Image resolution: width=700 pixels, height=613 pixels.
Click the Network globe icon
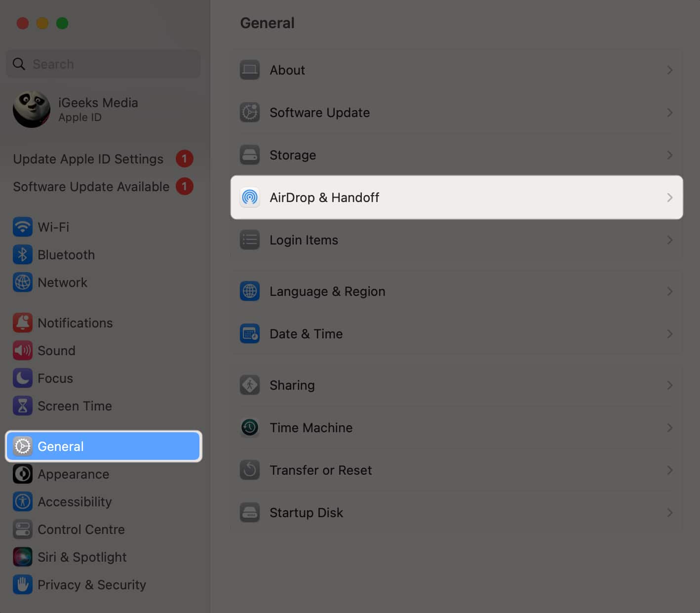coord(23,283)
